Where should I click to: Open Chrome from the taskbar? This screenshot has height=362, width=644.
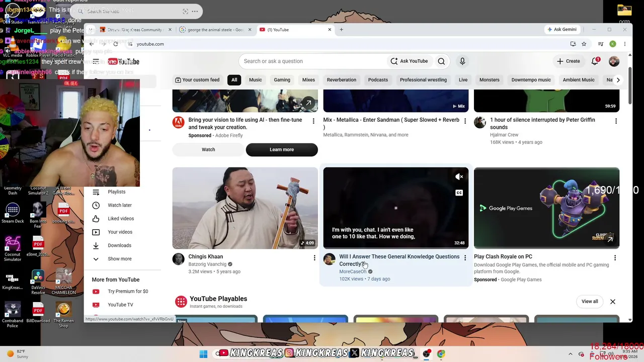click(x=441, y=354)
